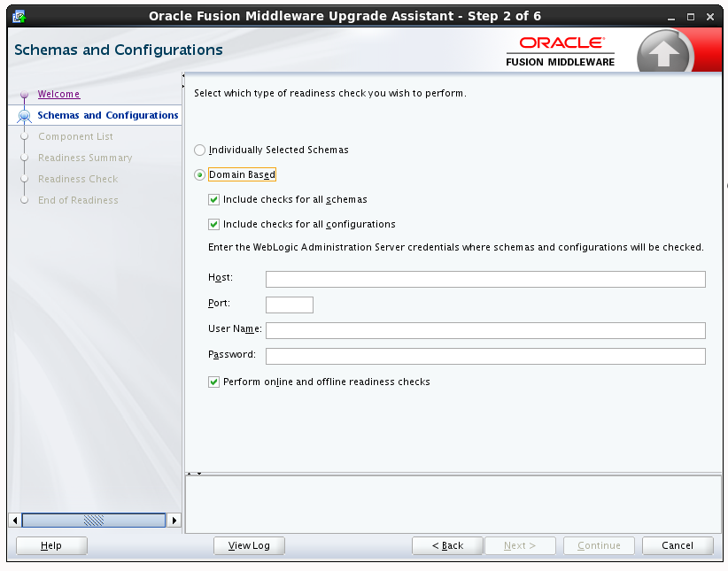728x571 pixels.
Task: Select Schemas and Configurations step
Action: [x=108, y=115]
